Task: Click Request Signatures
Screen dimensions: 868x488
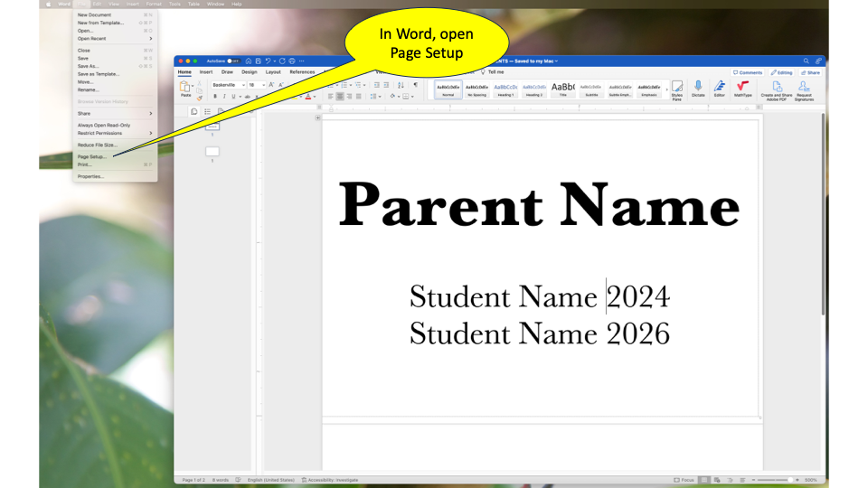Action: 805,90
